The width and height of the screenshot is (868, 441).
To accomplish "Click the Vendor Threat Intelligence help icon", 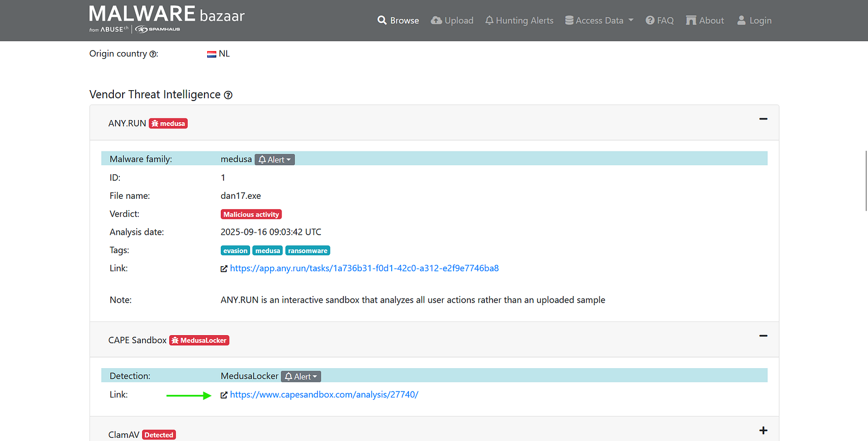I will [x=228, y=95].
